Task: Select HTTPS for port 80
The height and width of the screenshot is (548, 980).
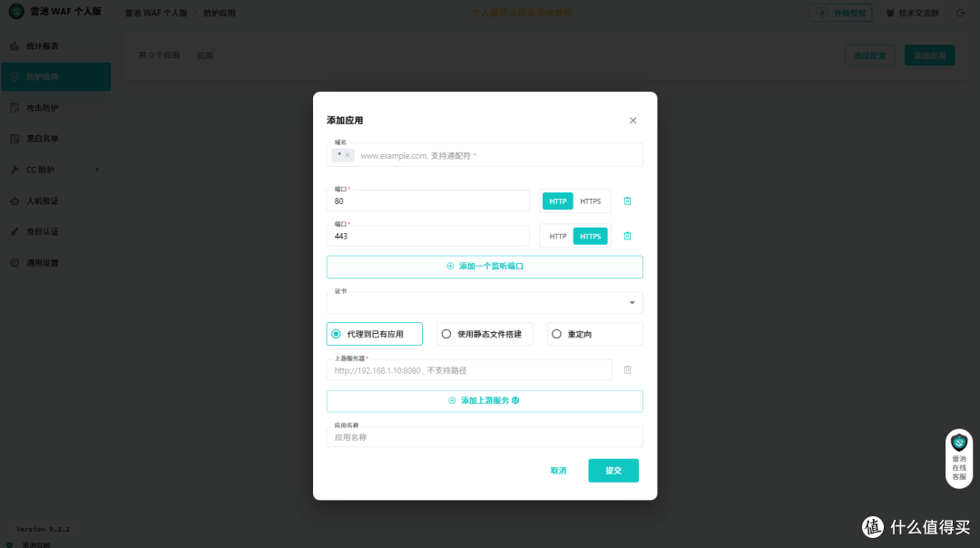Action: (x=590, y=201)
